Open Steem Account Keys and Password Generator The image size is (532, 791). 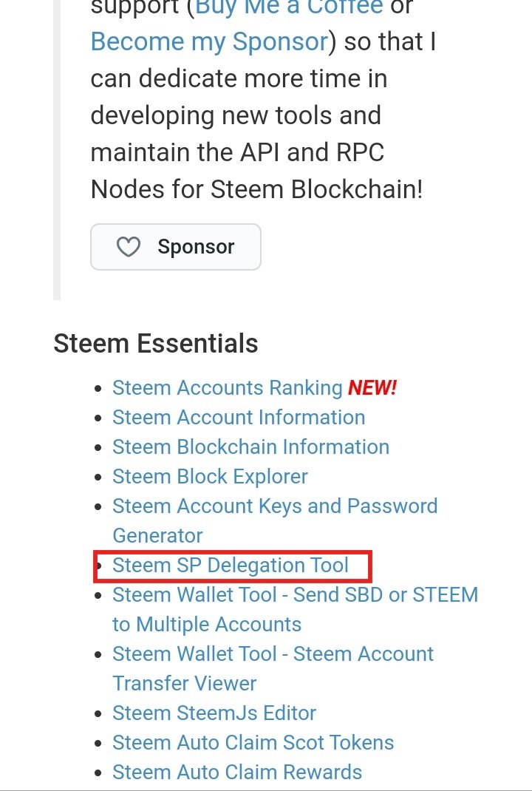click(275, 520)
